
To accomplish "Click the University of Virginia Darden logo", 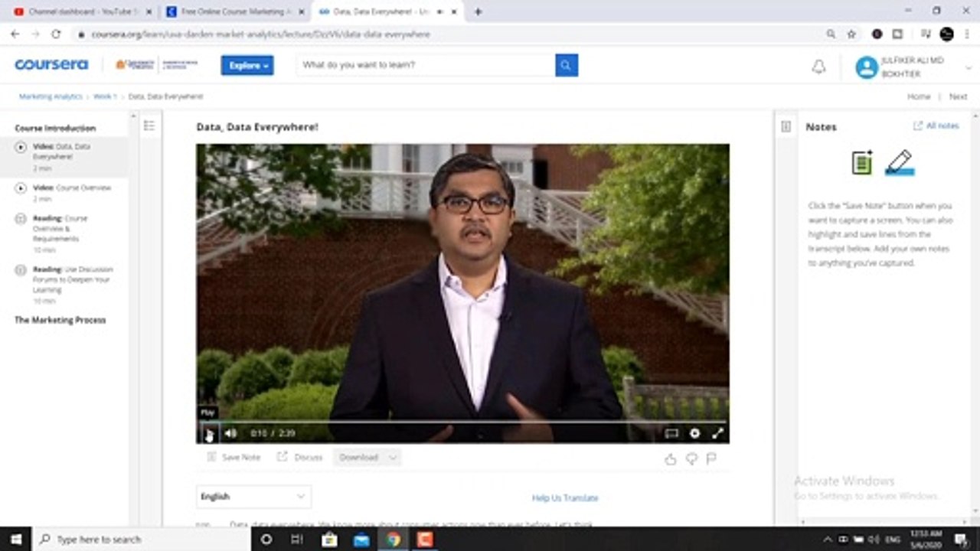I will tap(156, 65).
